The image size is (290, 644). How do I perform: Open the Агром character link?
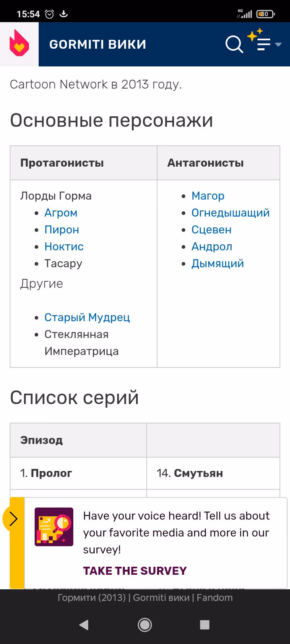click(x=61, y=213)
